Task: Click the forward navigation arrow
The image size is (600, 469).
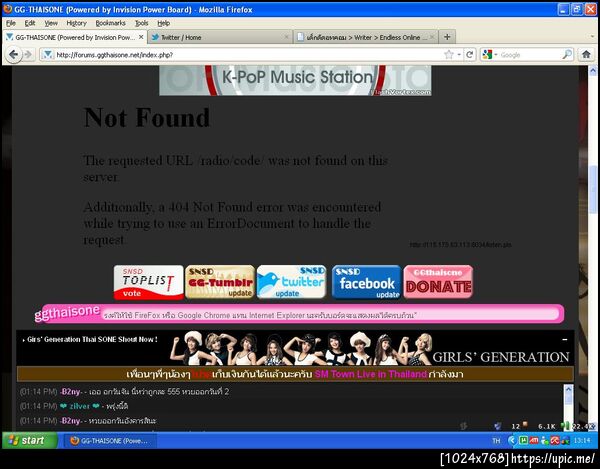Action: click(28, 55)
